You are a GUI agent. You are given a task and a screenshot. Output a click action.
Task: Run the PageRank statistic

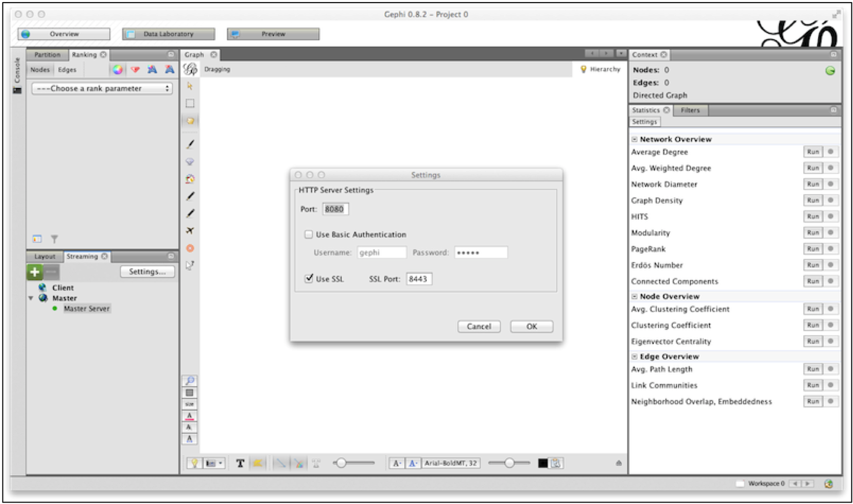click(x=813, y=249)
